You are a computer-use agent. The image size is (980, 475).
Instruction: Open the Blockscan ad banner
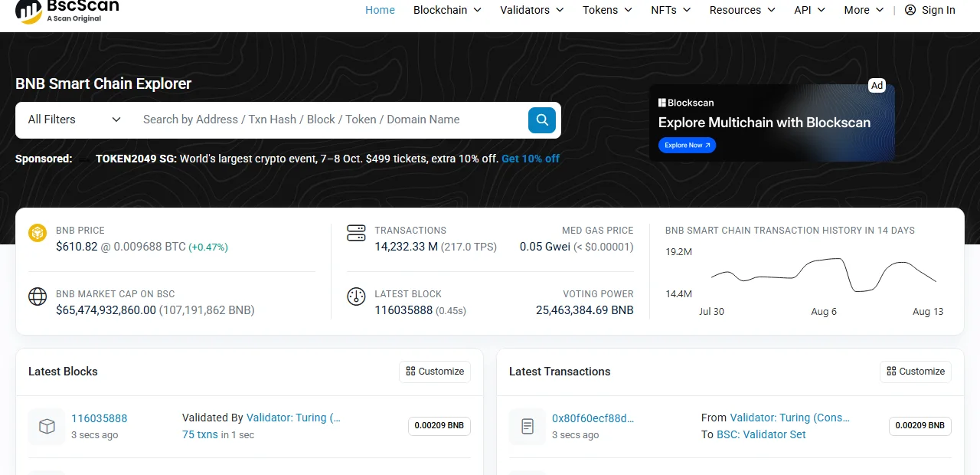772,123
